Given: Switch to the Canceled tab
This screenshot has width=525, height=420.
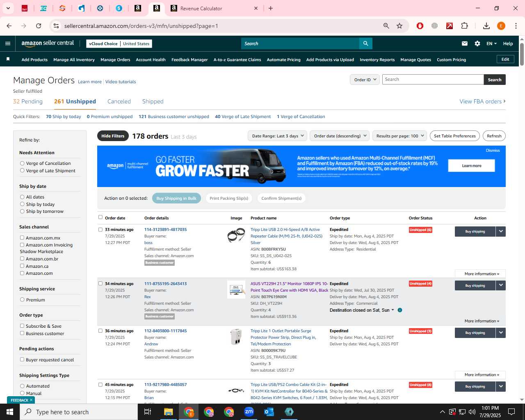Looking at the screenshot, I should pos(119,101).
